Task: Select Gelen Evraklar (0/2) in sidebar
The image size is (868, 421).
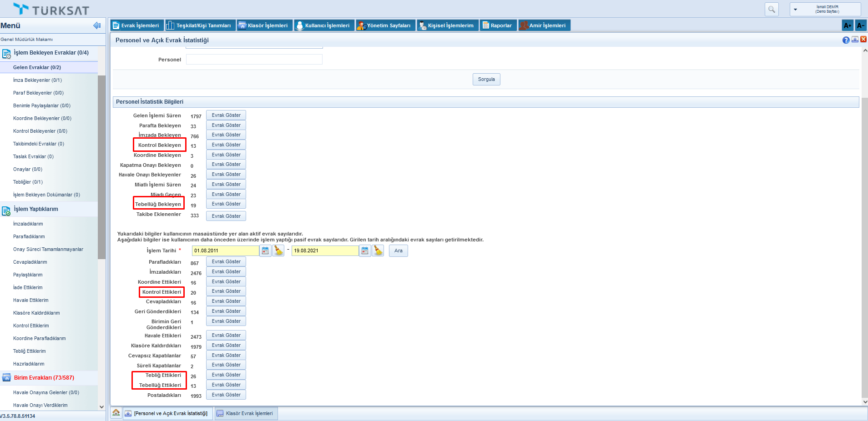Action: pyautogui.click(x=37, y=67)
